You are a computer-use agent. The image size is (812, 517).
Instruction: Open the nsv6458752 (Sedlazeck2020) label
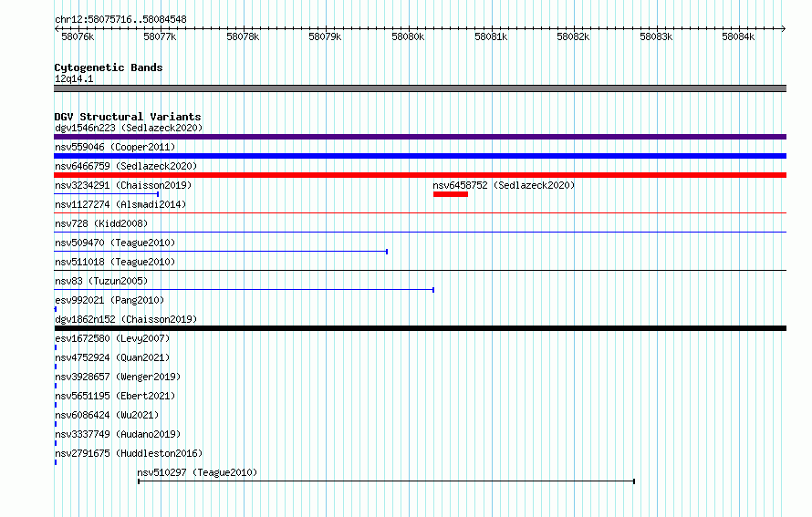[504, 185]
